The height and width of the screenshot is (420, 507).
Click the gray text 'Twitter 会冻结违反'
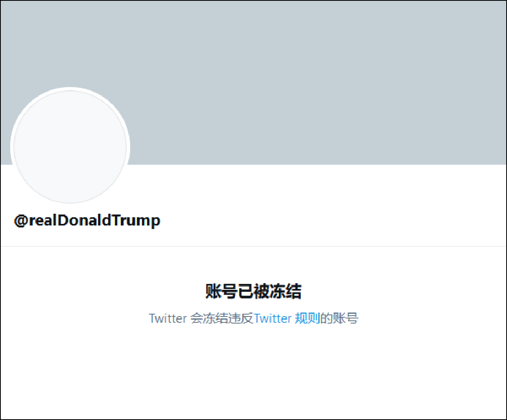pos(201,318)
